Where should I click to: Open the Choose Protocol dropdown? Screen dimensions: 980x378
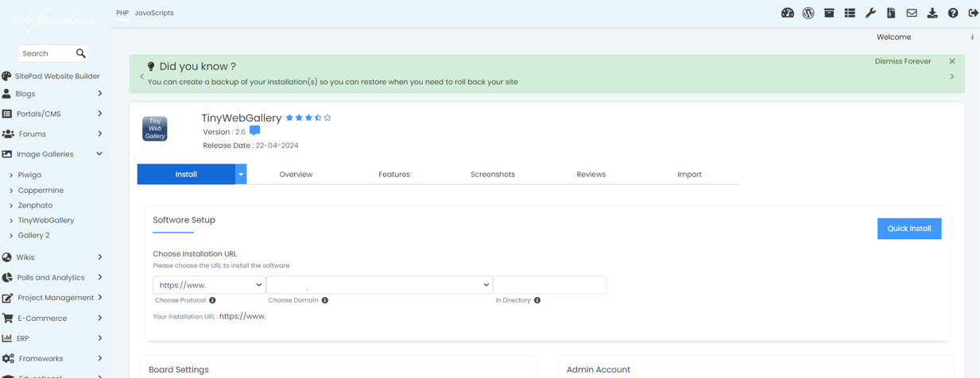[x=209, y=285]
